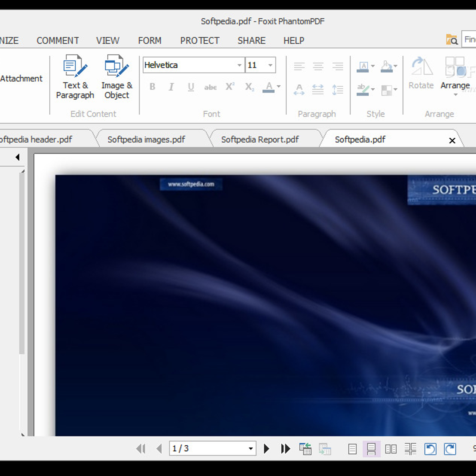
Task: Open the Arrange dropdown
Action: coord(455,76)
